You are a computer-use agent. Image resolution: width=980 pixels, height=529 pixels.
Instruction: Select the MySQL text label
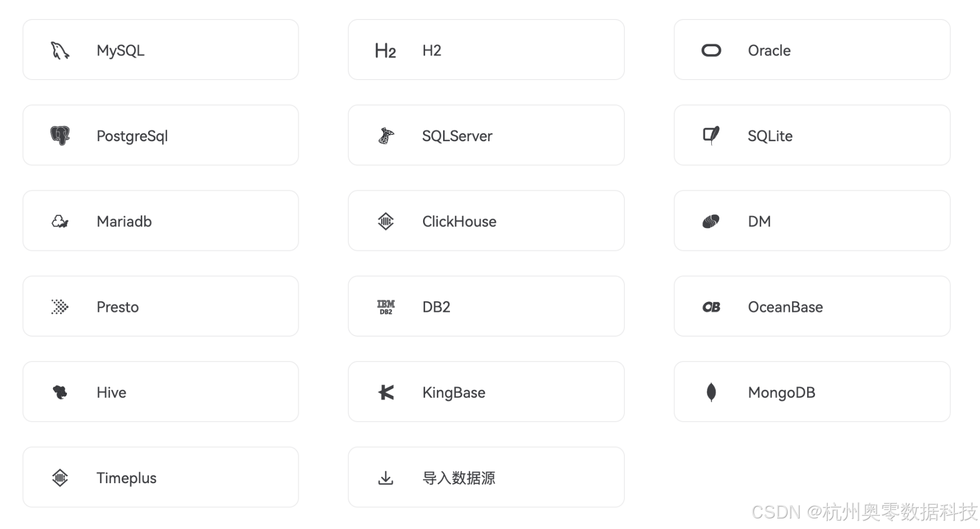tap(120, 51)
